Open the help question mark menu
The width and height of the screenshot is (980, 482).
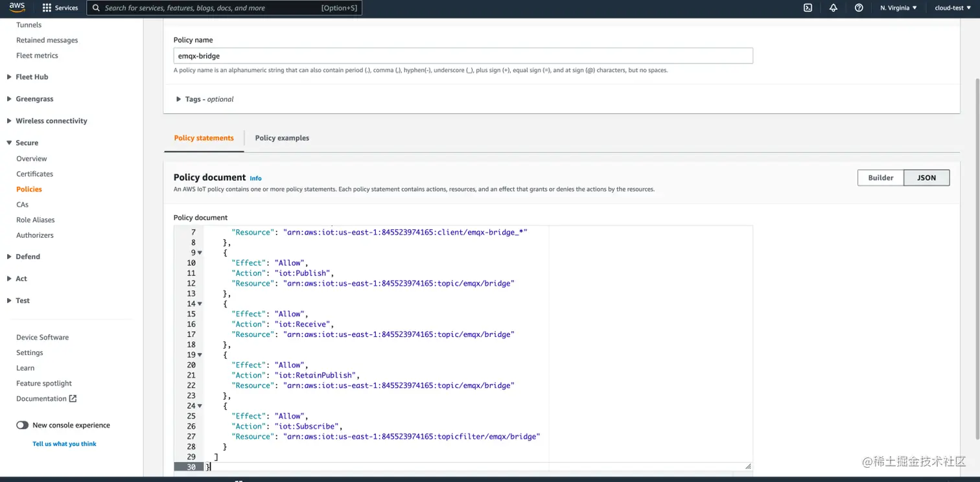tap(859, 8)
